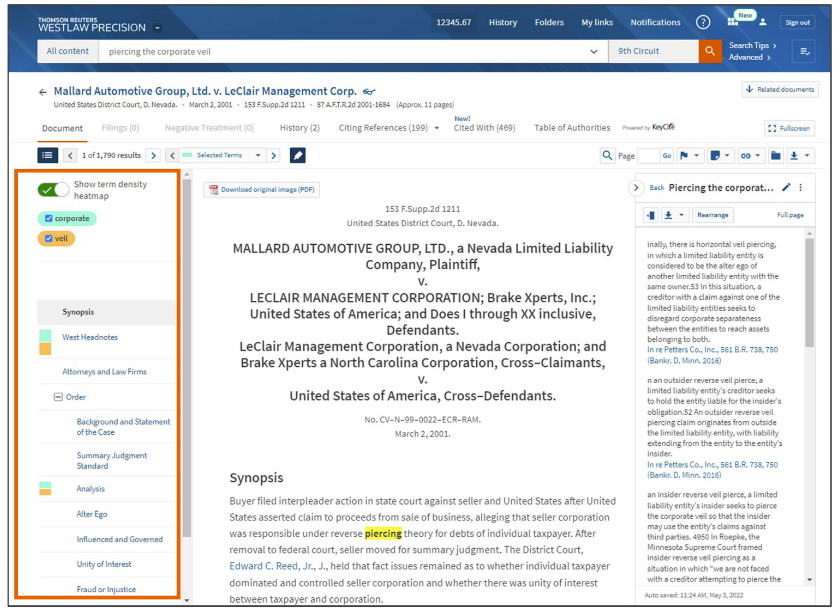Click the Rearrange button in outline panel

[712, 215]
